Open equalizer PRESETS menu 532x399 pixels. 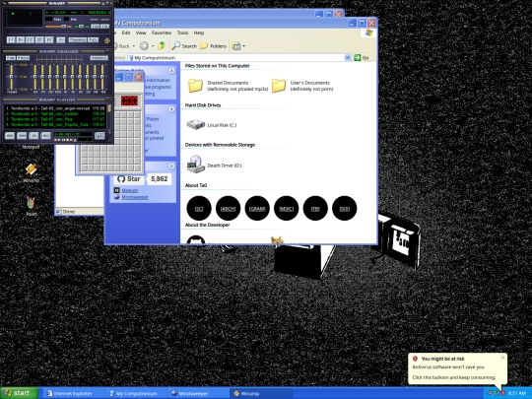click(x=99, y=58)
